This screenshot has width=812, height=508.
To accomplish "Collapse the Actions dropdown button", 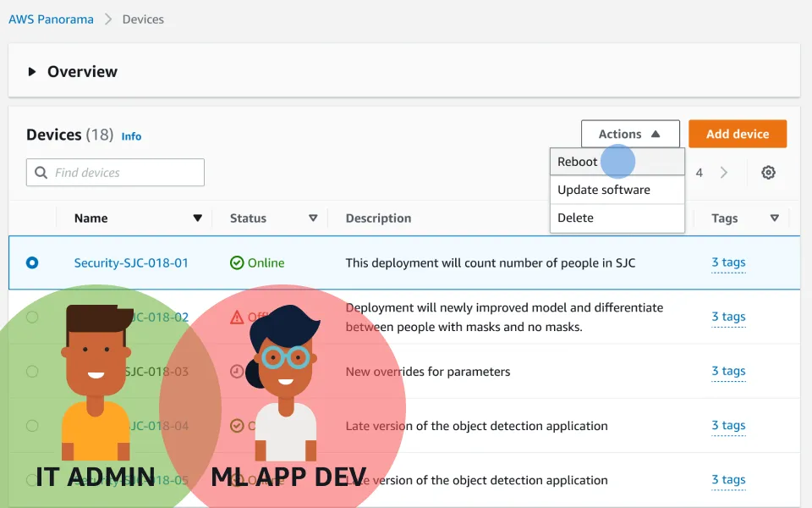I will [x=630, y=134].
